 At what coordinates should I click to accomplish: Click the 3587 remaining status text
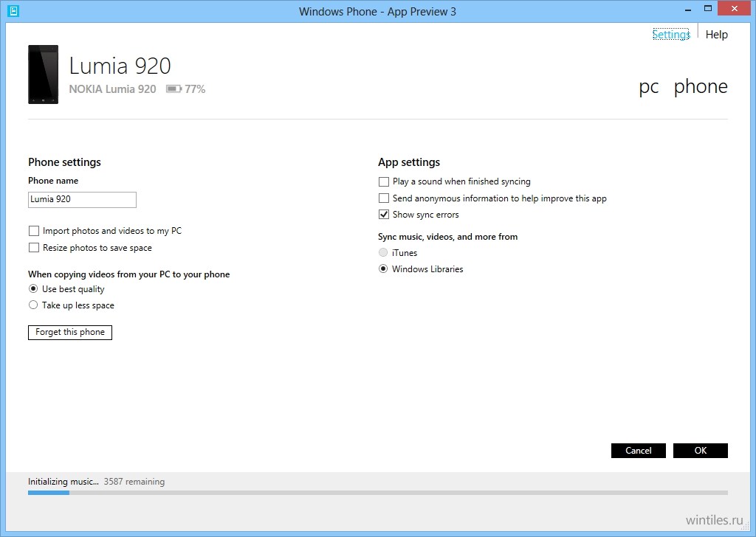tap(134, 482)
